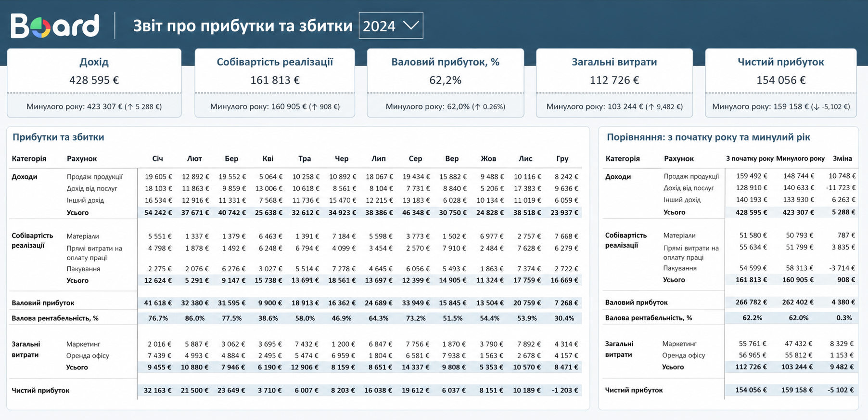Click the Валовий прибуток, % card
868x420 pixels.
pos(446,82)
